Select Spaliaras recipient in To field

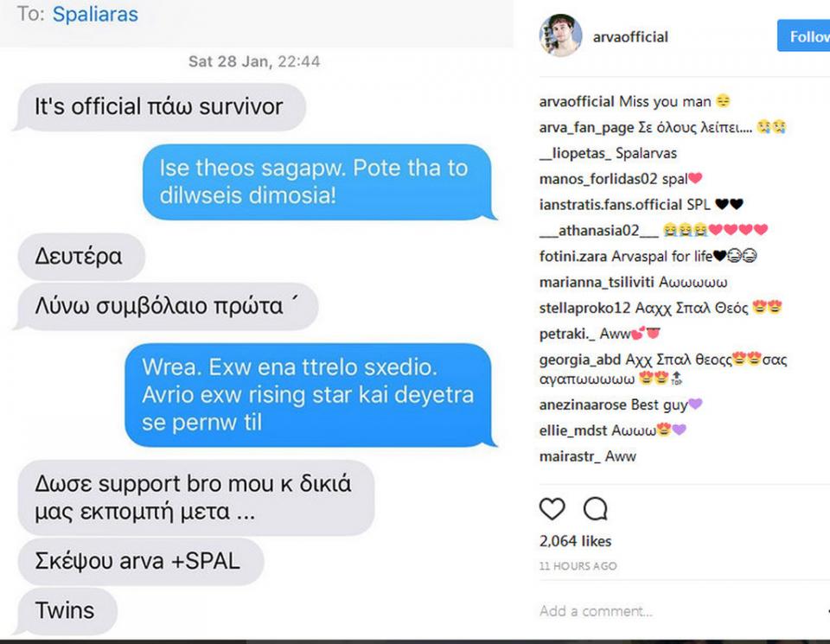(x=95, y=15)
